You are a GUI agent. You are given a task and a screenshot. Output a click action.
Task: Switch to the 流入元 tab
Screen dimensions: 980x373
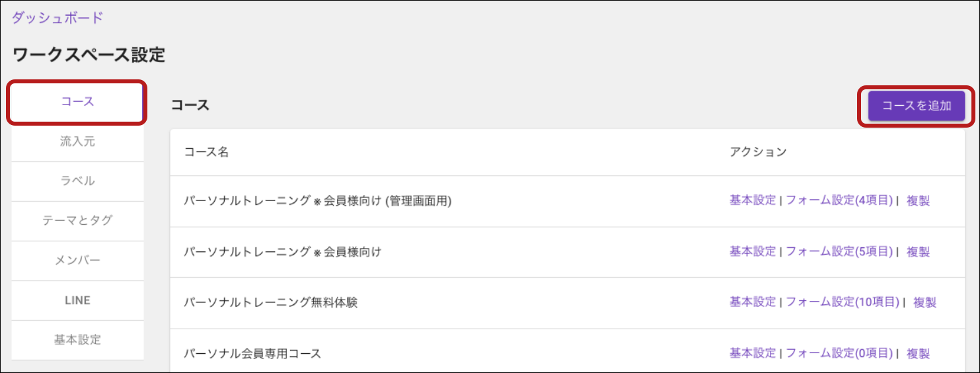coord(77,142)
